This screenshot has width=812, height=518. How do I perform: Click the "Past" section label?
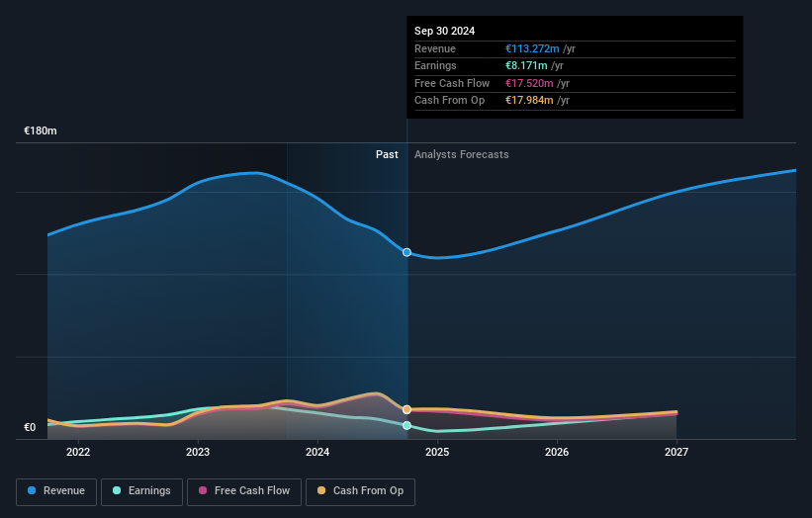387,154
